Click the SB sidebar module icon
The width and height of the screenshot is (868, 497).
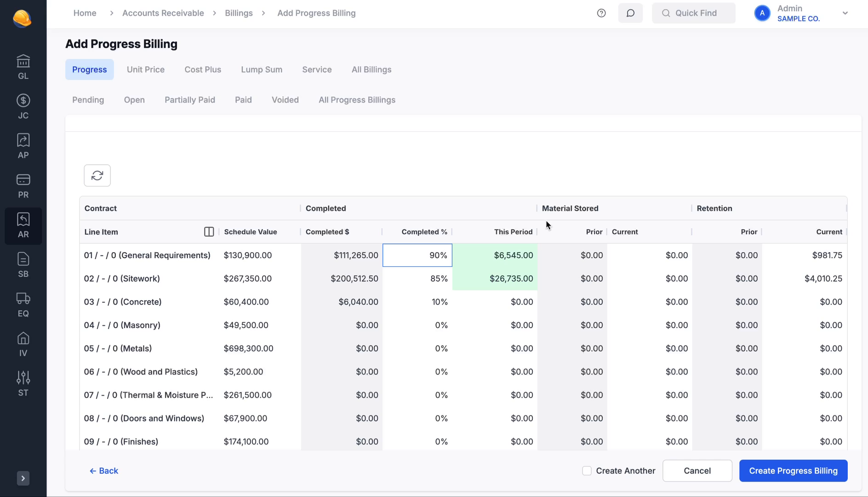pyautogui.click(x=23, y=264)
